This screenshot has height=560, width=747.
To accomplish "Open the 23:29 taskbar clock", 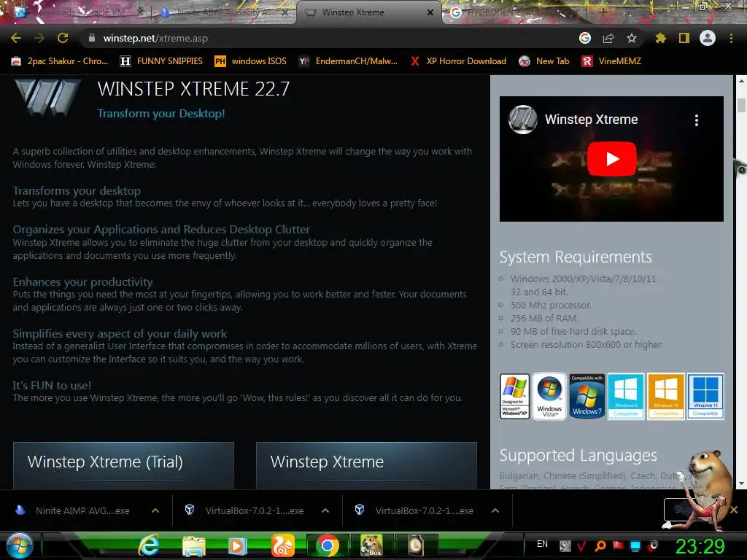I will 700,546.
